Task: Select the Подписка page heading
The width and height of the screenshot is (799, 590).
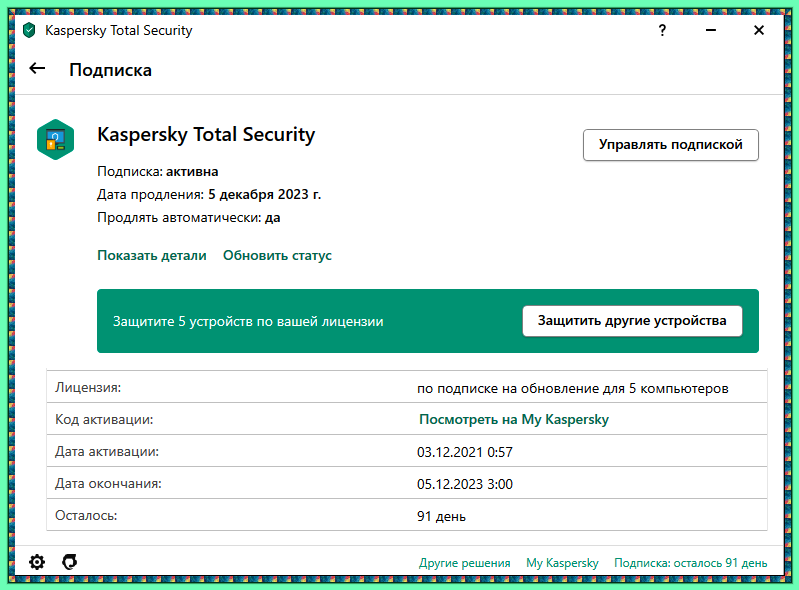Action: [111, 70]
